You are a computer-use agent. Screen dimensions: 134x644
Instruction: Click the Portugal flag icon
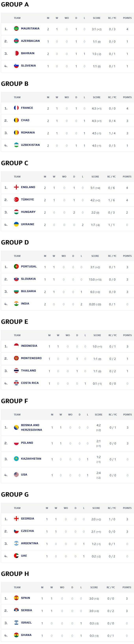coord(16,266)
